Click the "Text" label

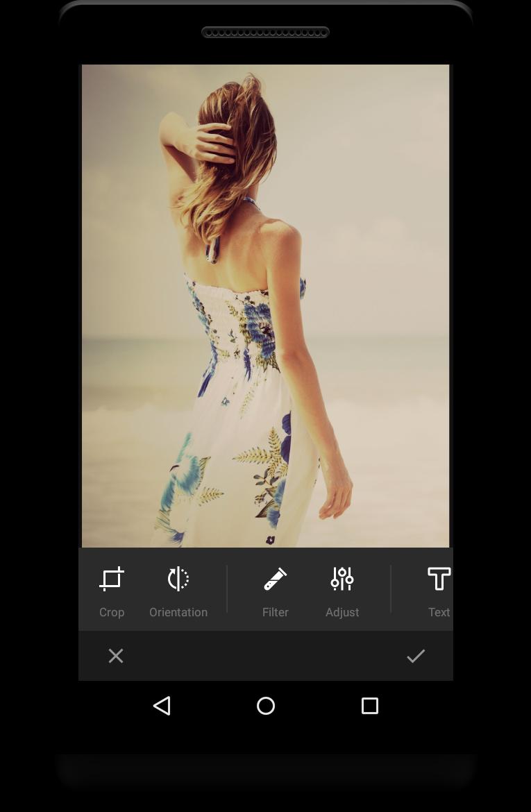(439, 612)
